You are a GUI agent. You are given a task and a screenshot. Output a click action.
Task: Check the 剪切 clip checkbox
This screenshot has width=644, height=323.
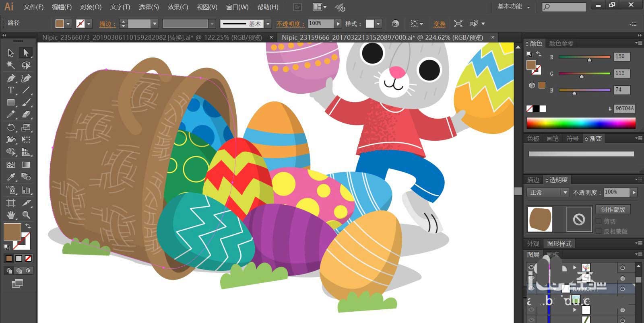[x=599, y=221]
